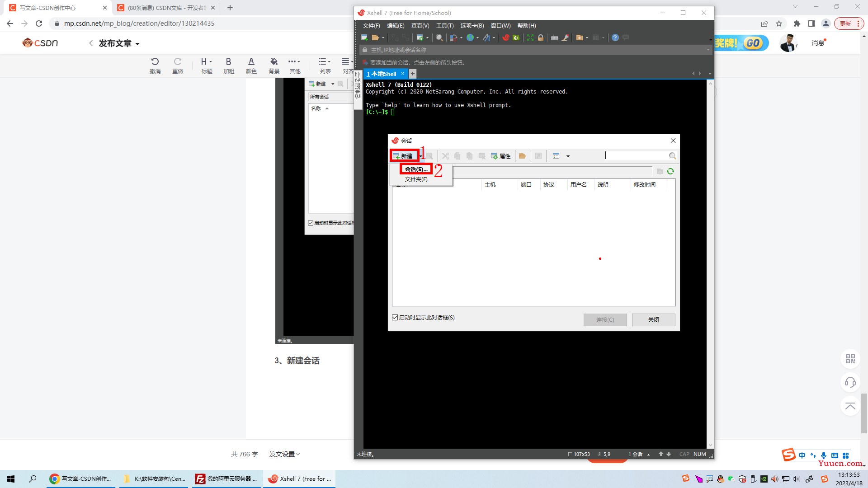Open the 编辑(E) menu in Xshell

click(396, 26)
